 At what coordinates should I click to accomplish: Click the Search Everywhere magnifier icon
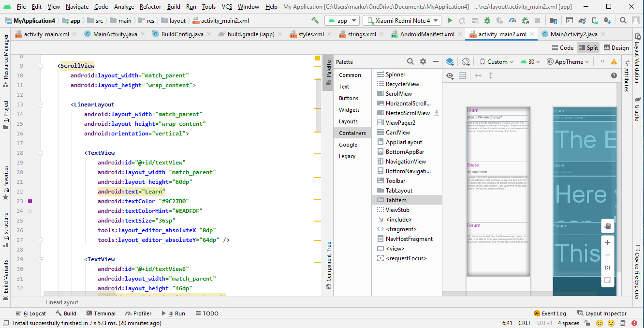(x=623, y=21)
